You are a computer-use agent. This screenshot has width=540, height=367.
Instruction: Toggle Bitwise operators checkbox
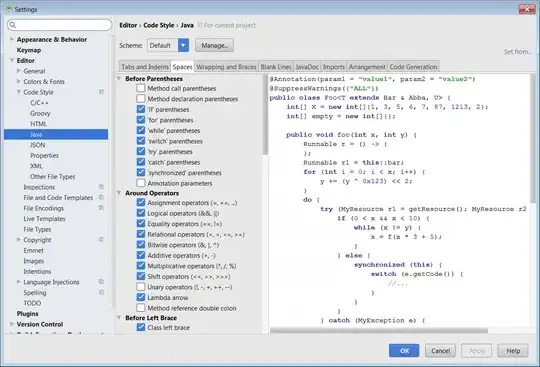click(x=141, y=245)
